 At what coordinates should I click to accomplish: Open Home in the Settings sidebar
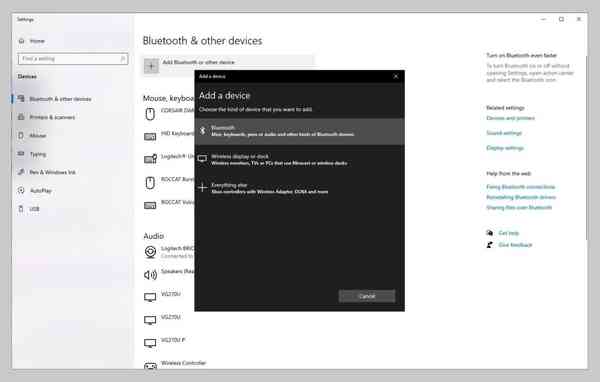pyautogui.click(x=37, y=41)
